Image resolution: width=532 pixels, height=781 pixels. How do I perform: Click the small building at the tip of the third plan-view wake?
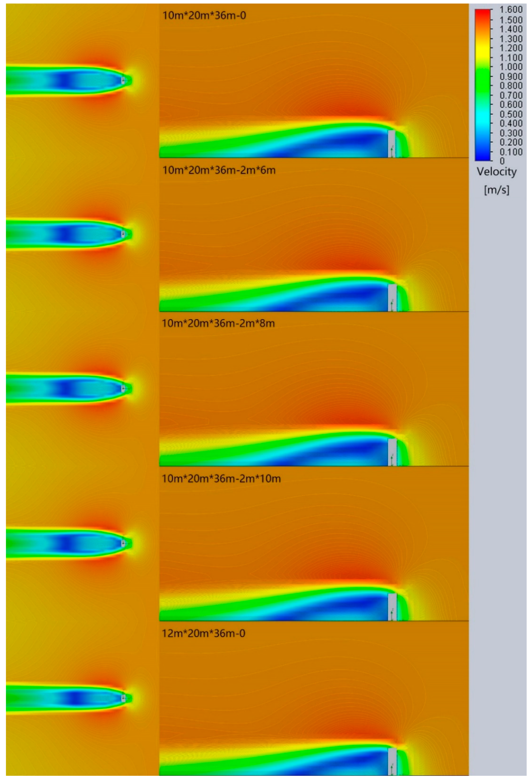123,389
